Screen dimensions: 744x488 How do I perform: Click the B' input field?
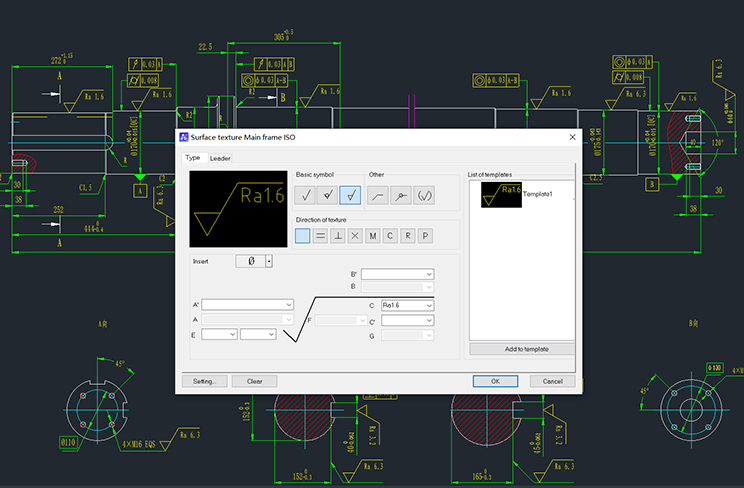tap(396, 274)
